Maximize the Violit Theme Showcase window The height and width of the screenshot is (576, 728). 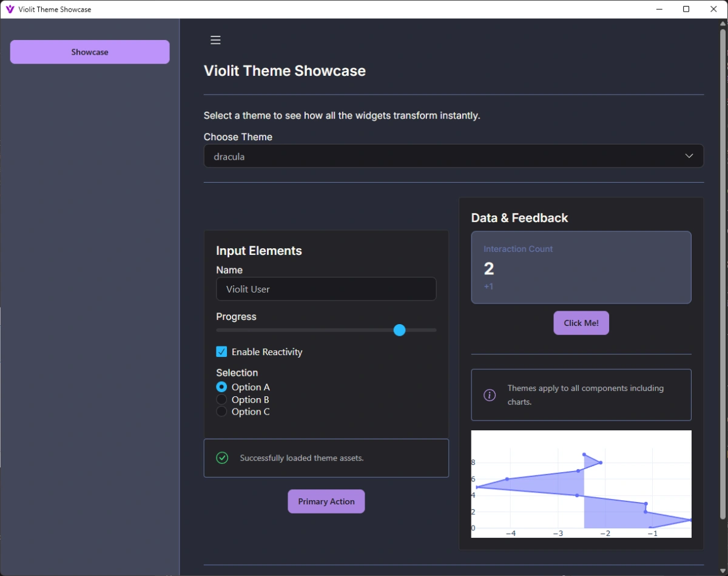(686, 9)
